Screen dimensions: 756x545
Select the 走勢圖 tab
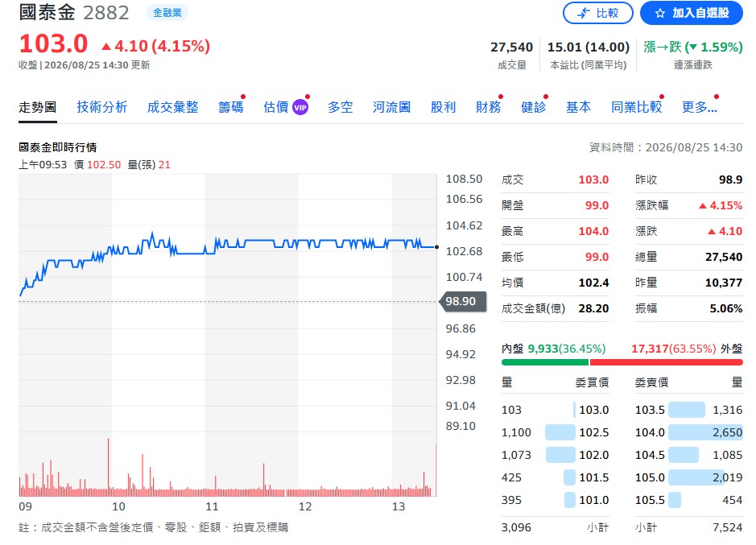click(x=38, y=107)
